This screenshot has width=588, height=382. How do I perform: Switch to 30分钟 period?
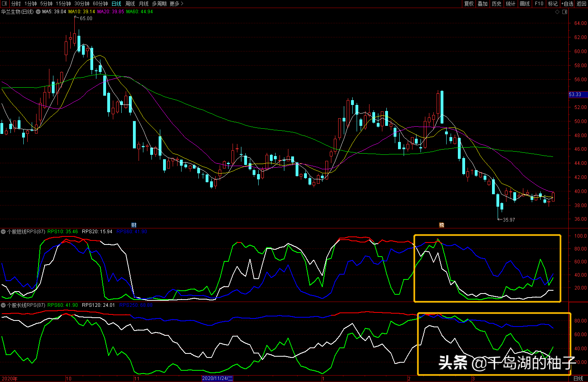82,4
